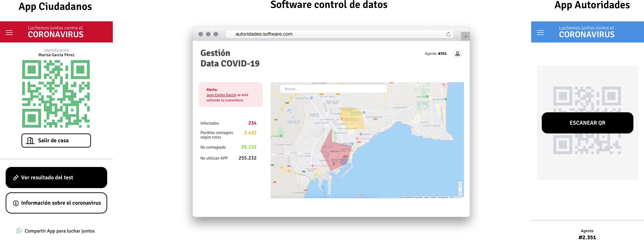Follow the Juan Carlos García alert link
The height and width of the screenshot is (247, 644).
[221, 95]
